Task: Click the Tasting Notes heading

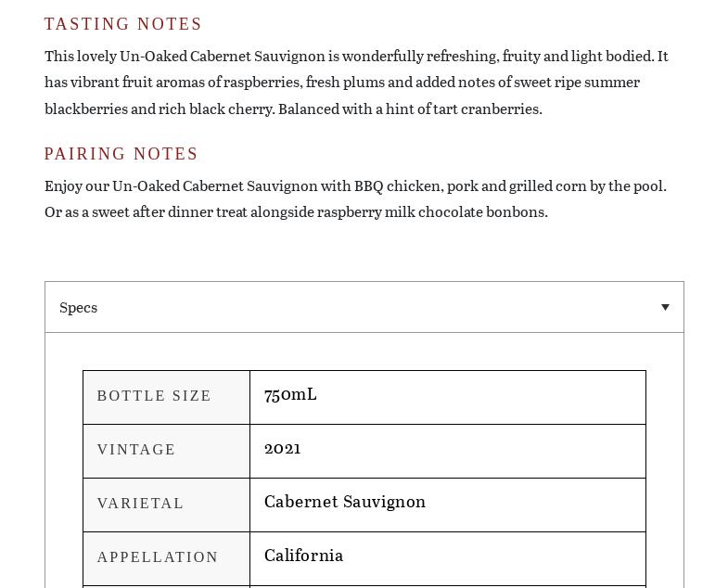Action: pyautogui.click(x=123, y=24)
